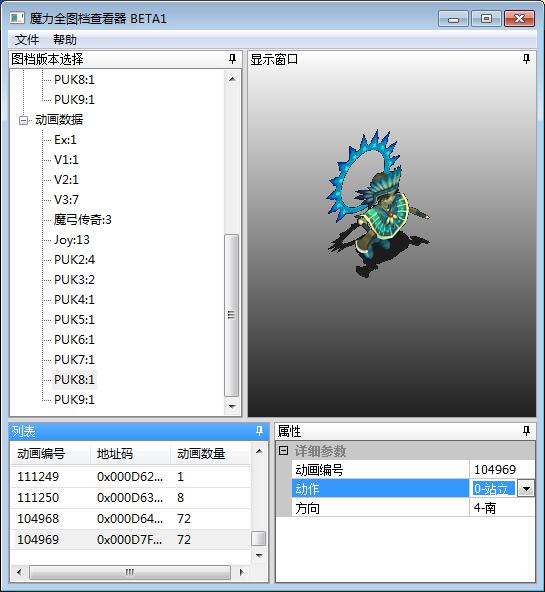Select highlighted PUK8:1 under 动画数据

[74, 379]
